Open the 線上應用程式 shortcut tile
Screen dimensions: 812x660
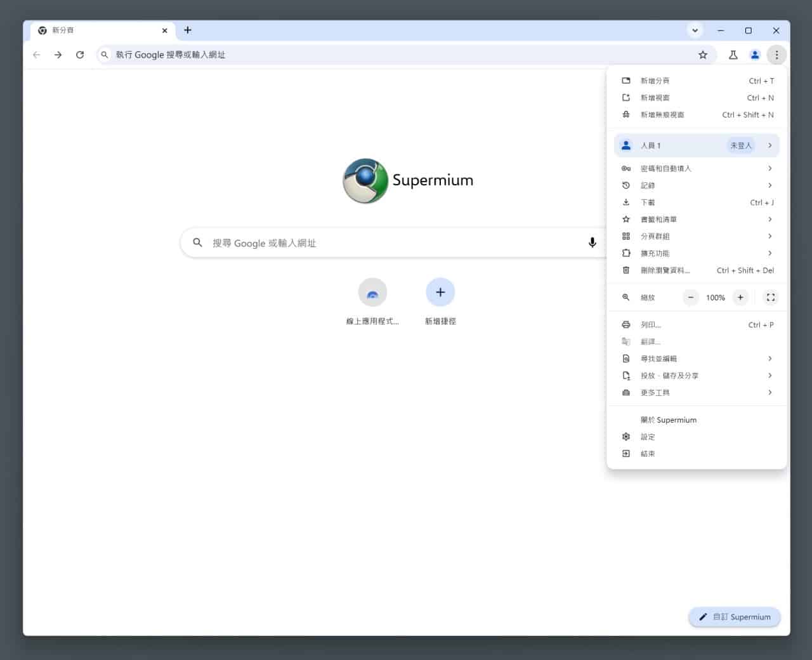click(x=372, y=293)
